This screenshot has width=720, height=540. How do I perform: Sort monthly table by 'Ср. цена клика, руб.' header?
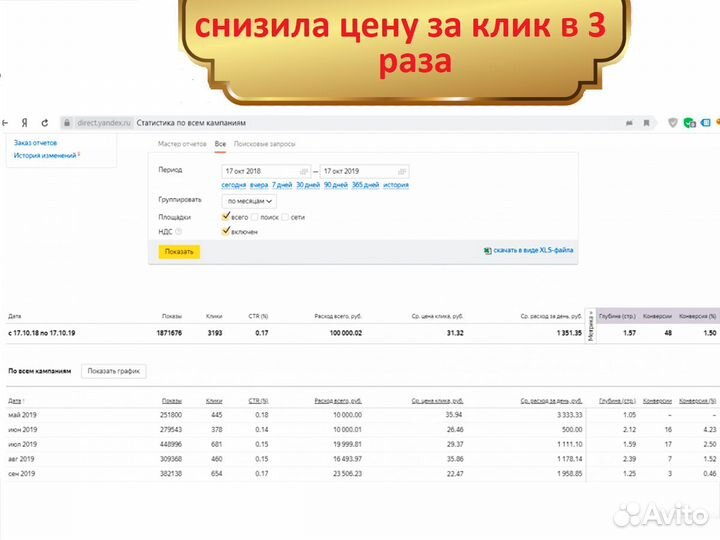(437, 401)
